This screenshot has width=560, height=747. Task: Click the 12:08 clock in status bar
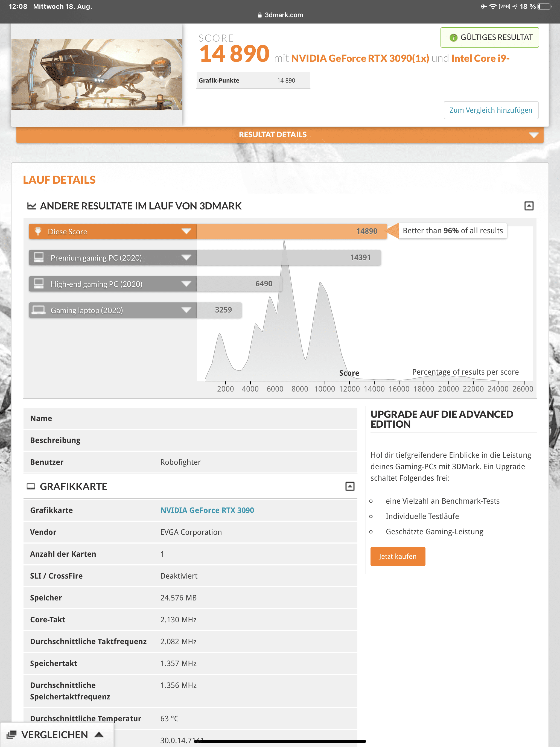coord(18,6)
